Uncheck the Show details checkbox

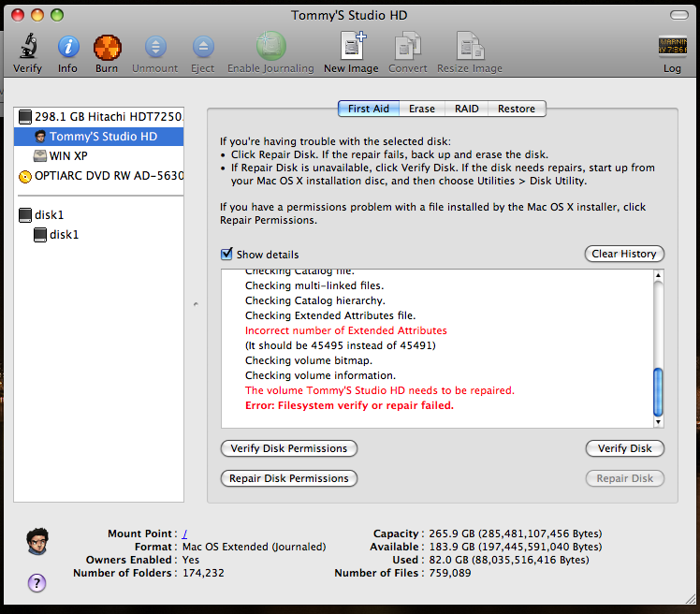(x=226, y=254)
